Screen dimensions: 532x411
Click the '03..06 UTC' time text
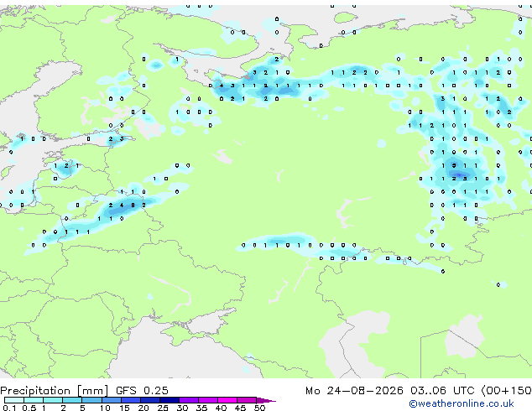tap(442, 391)
